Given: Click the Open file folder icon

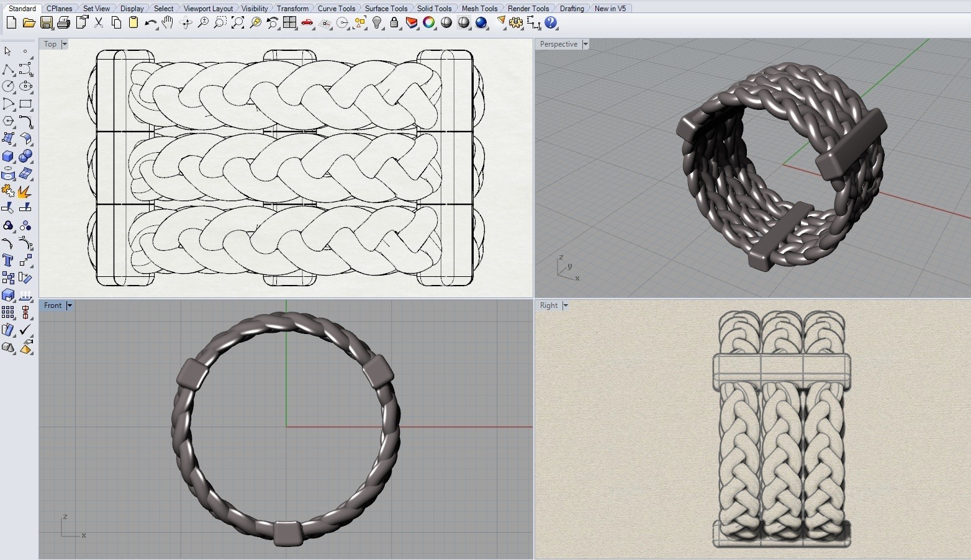Looking at the screenshot, I should pyautogui.click(x=29, y=23).
